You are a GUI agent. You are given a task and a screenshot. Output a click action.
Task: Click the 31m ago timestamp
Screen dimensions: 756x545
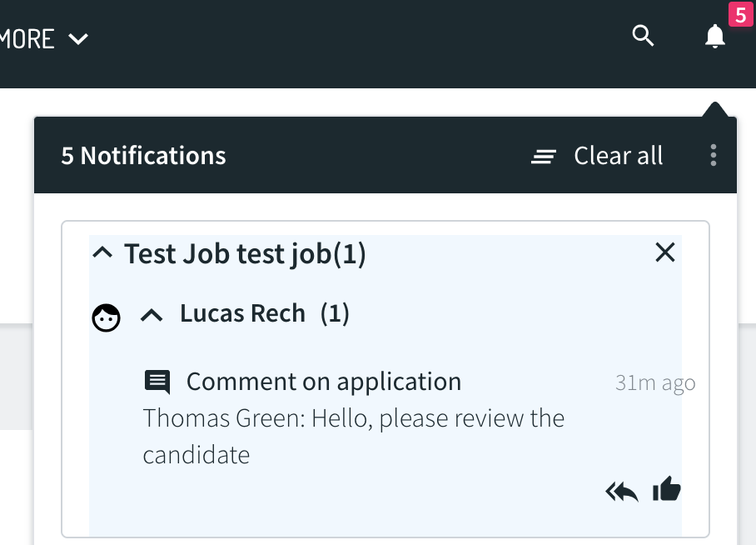[655, 383]
